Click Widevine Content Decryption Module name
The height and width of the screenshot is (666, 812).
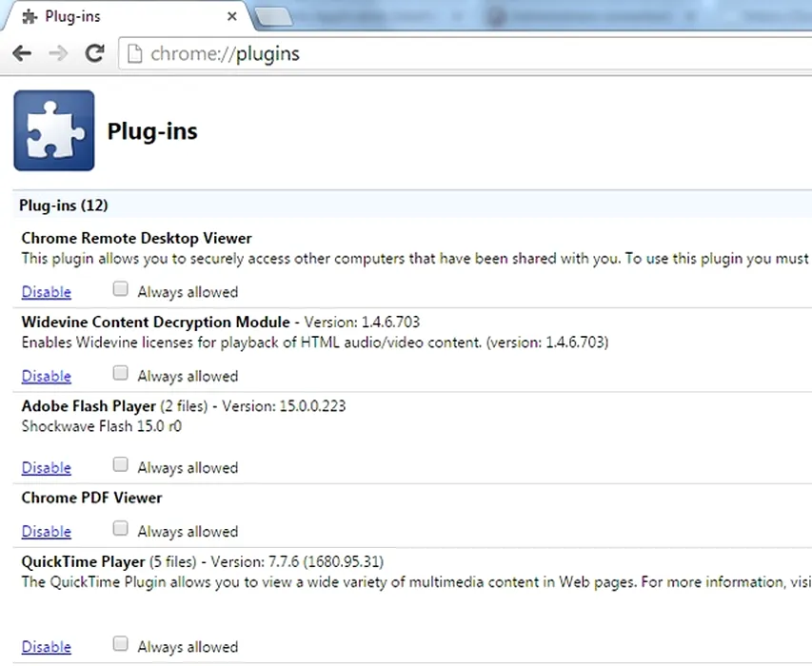[x=155, y=322]
